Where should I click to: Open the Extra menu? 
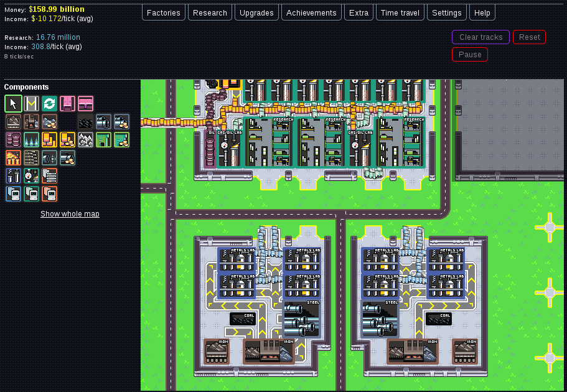(358, 12)
